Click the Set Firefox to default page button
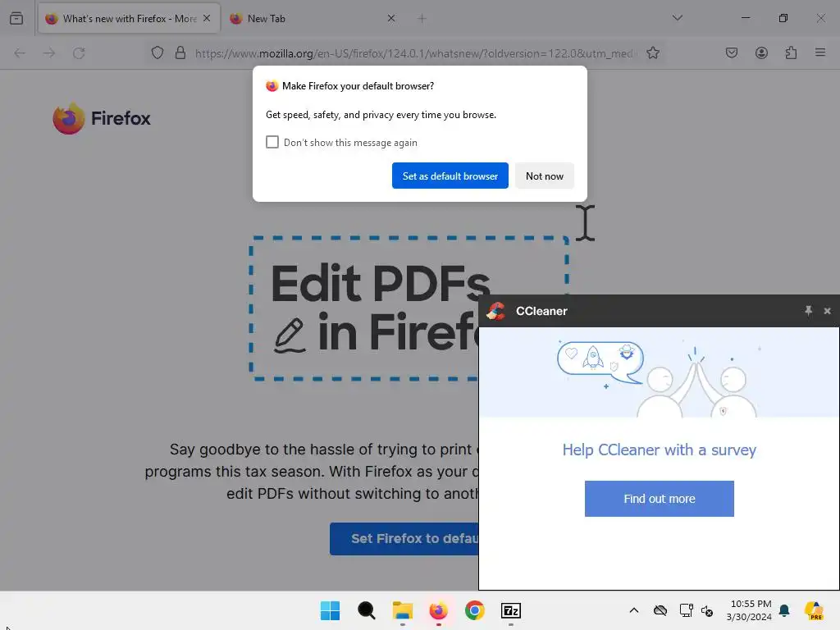 pyautogui.click(x=404, y=538)
